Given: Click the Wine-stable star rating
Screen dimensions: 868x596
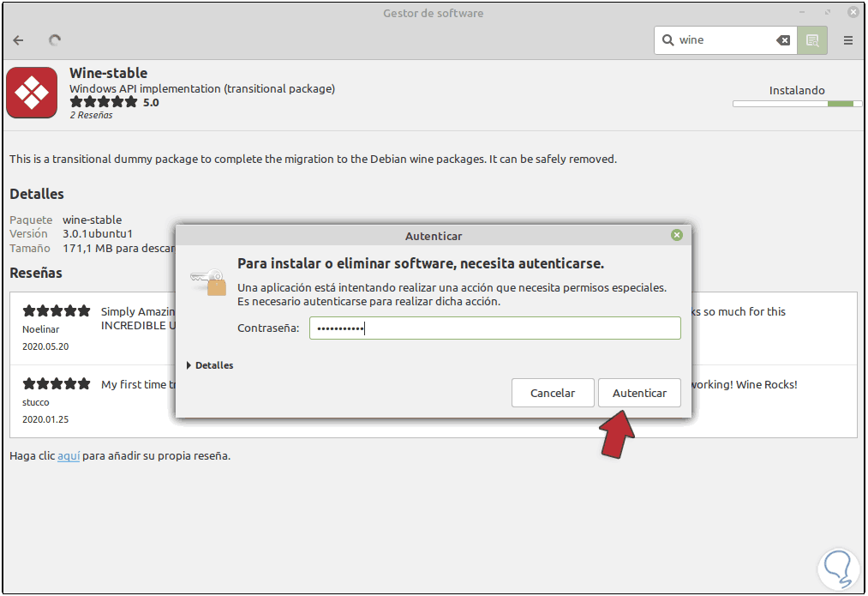Looking at the screenshot, I should point(104,102).
